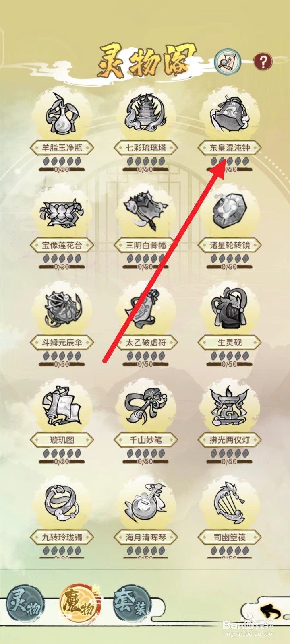290x644 pixels.
Task: Select the 羊脂玉净瓶 vase icon
Action: pyautogui.click(x=62, y=114)
